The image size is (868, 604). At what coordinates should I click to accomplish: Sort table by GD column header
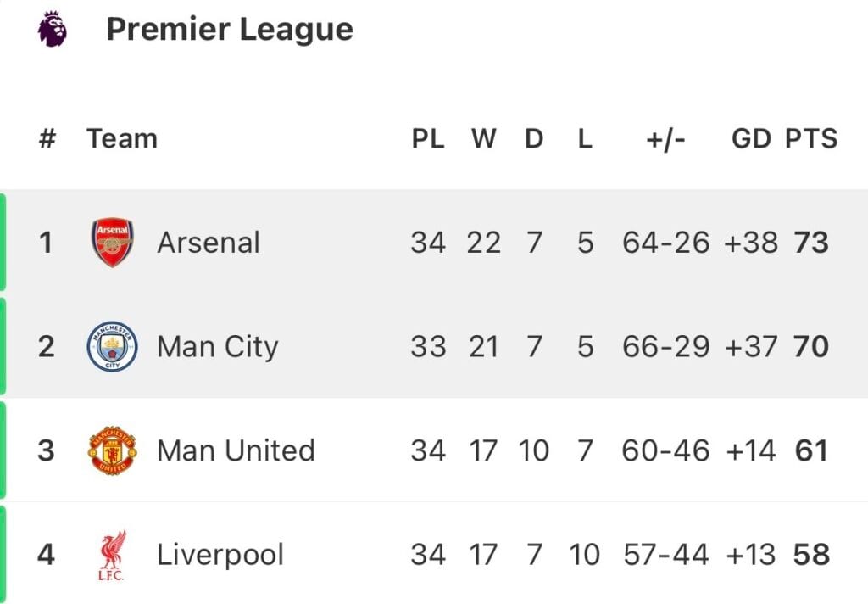click(x=751, y=138)
